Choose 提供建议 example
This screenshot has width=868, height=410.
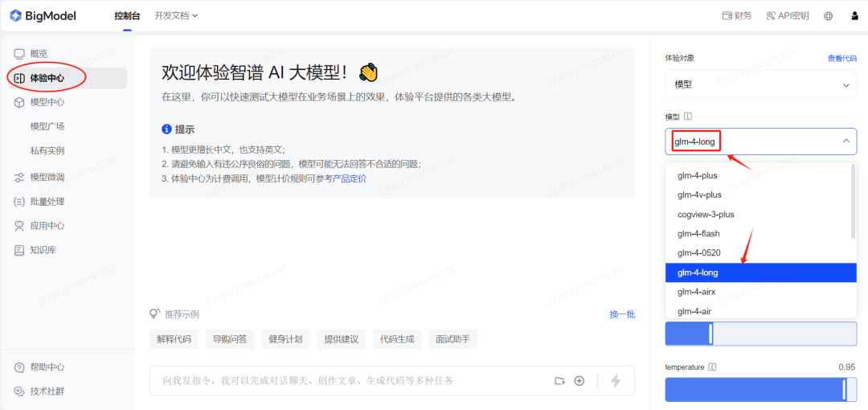pyautogui.click(x=342, y=339)
